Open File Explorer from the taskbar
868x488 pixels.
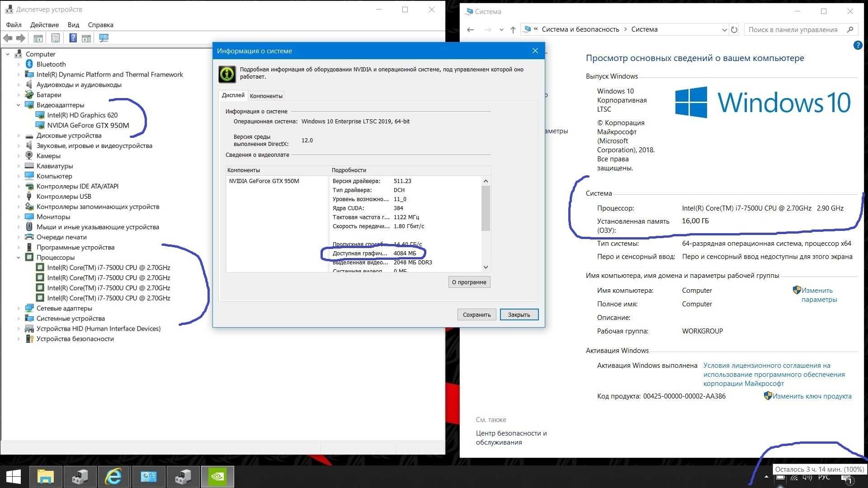click(x=45, y=477)
